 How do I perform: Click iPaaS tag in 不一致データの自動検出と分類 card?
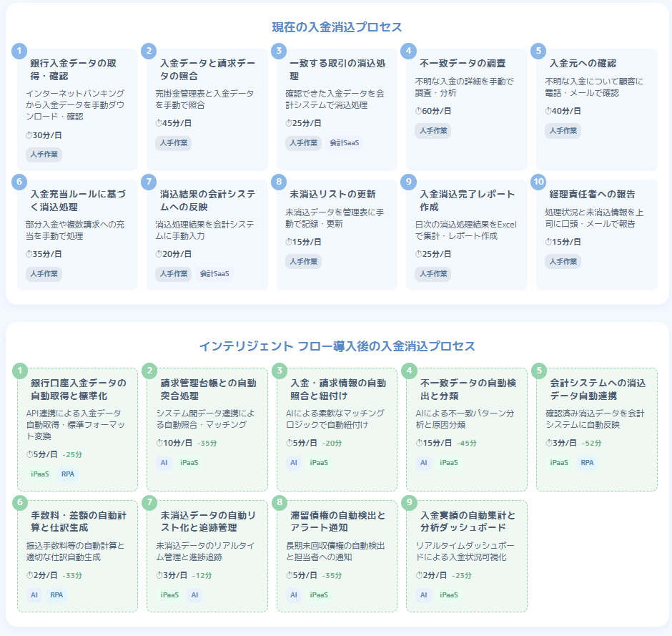coord(449,462)
